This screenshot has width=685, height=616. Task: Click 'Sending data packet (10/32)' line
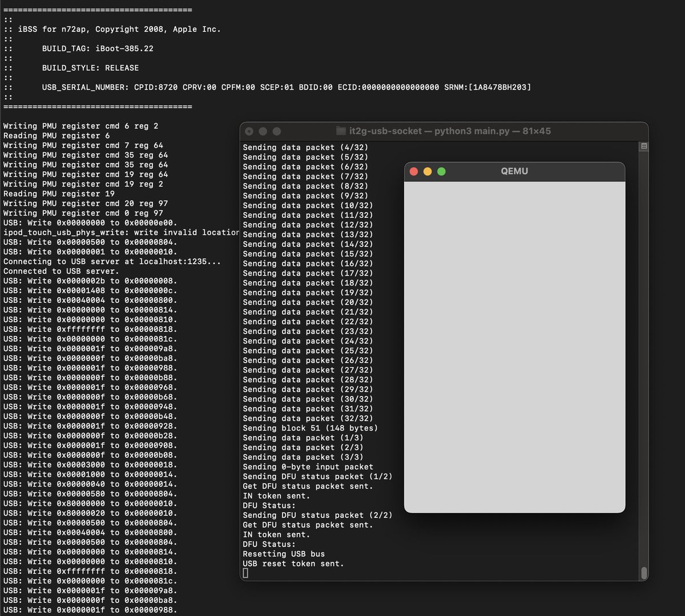point(308,205)
